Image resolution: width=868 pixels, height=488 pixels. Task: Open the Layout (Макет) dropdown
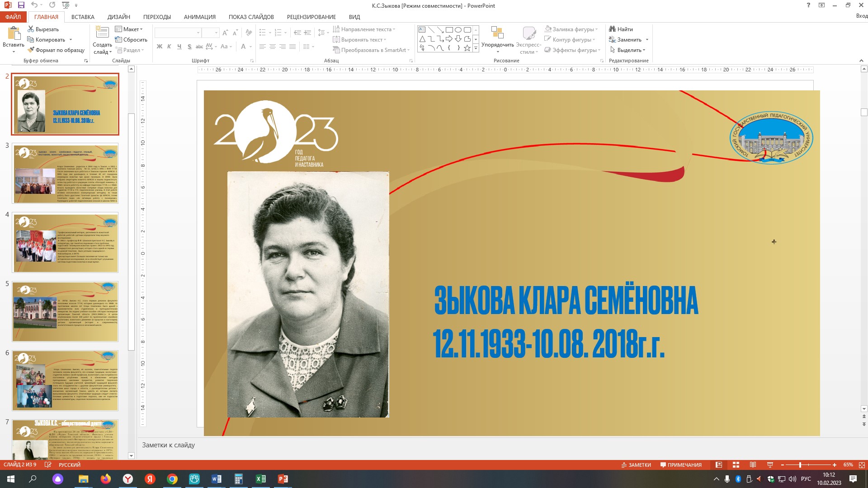[x=129, y=29]
